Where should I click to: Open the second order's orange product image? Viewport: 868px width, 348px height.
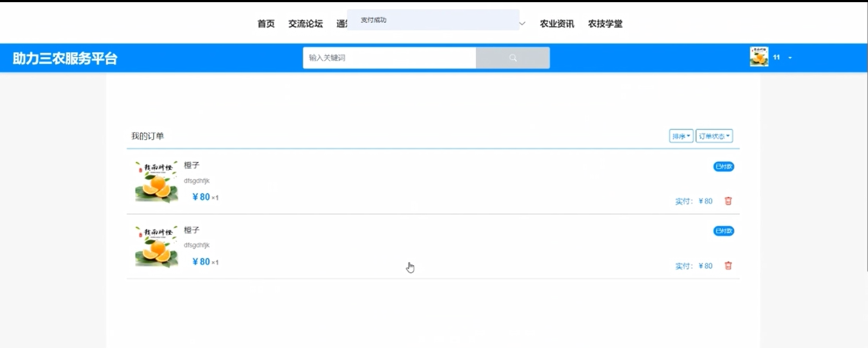156,247
